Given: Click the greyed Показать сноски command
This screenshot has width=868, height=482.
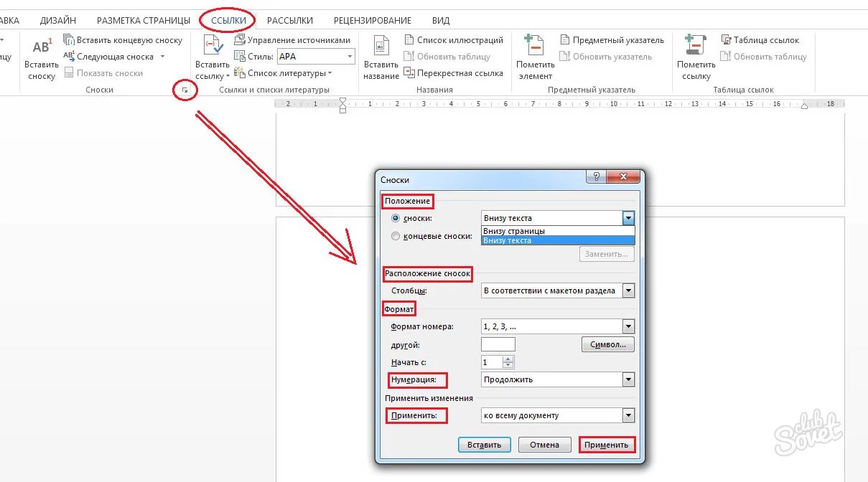Looking at the screenshot, I should coord(103,73).
